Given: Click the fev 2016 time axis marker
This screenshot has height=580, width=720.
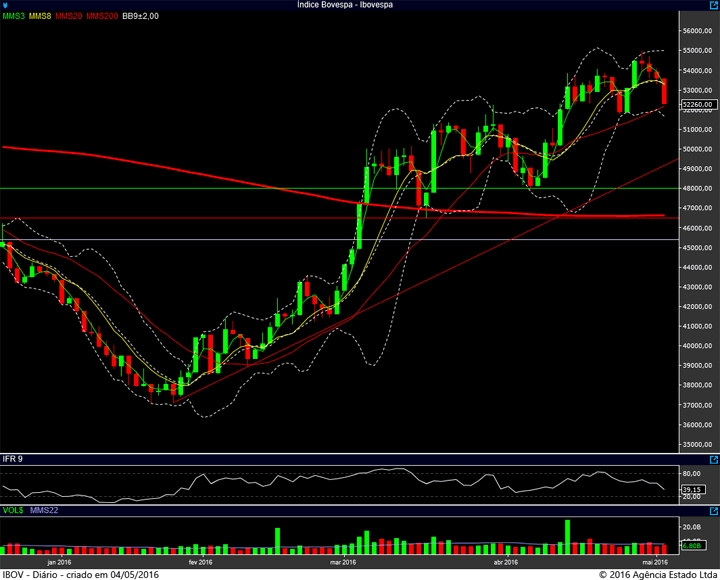Looking at the screenshot, I should (x=201, y=562).
